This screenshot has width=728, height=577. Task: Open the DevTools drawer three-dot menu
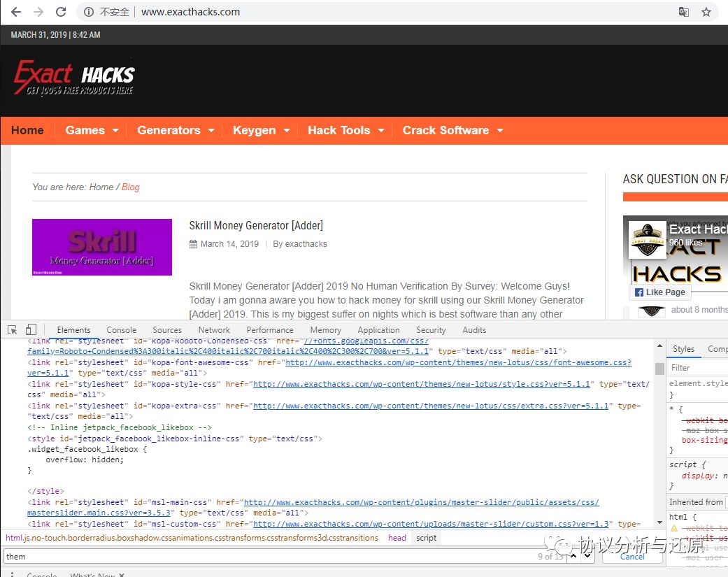tap(12, 574)
